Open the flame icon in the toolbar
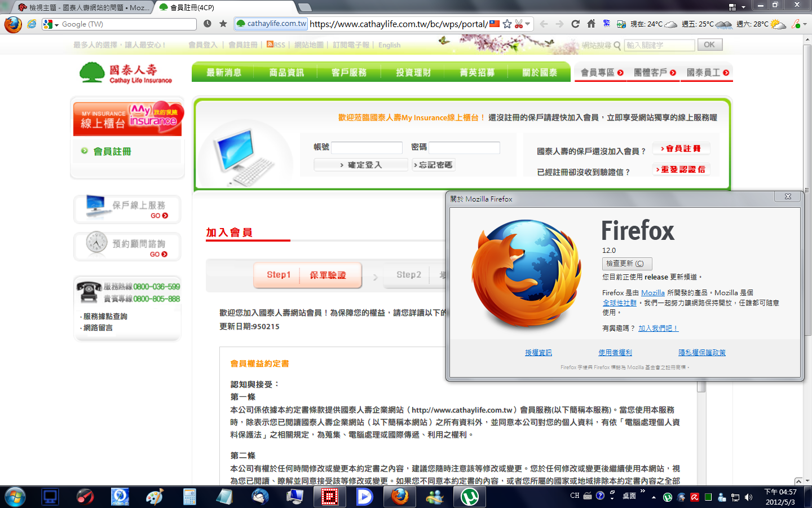 [796, 24]
